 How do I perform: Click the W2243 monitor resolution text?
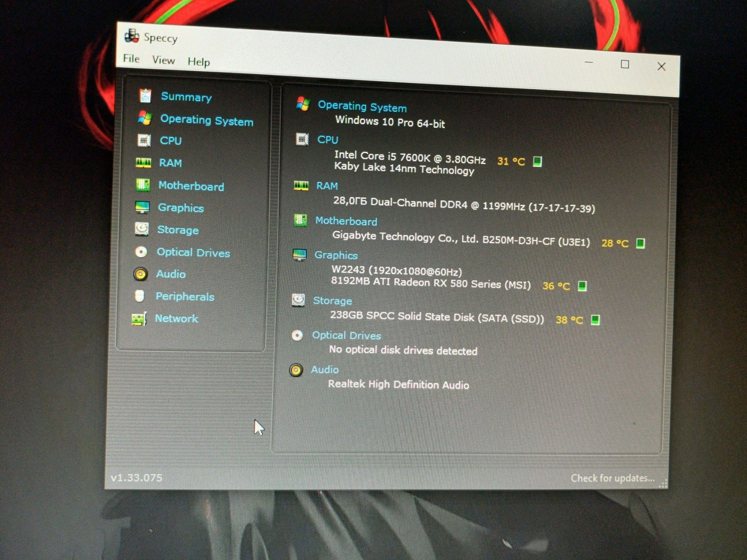396,271
